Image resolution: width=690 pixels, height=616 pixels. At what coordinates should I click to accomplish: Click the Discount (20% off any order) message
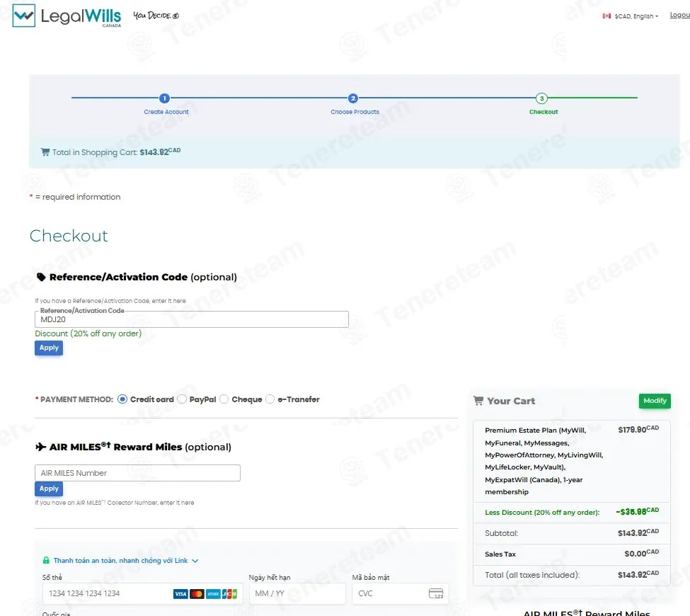pos(88,333)
